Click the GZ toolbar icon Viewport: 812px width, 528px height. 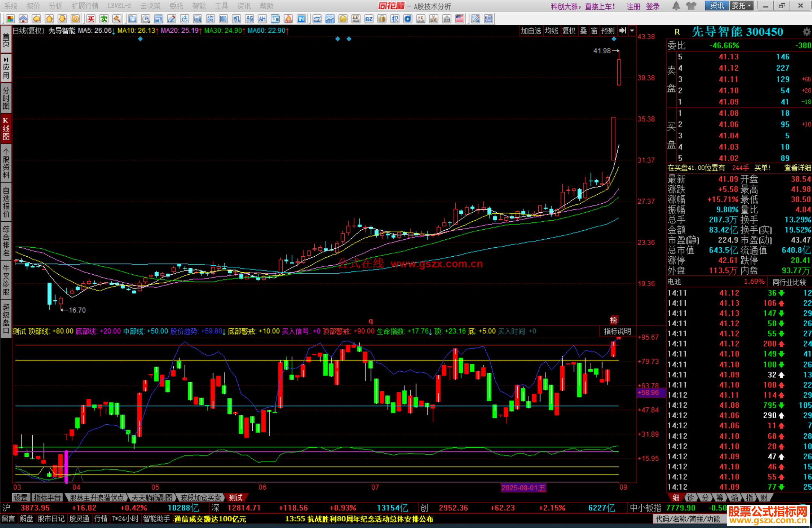point(369,19)
